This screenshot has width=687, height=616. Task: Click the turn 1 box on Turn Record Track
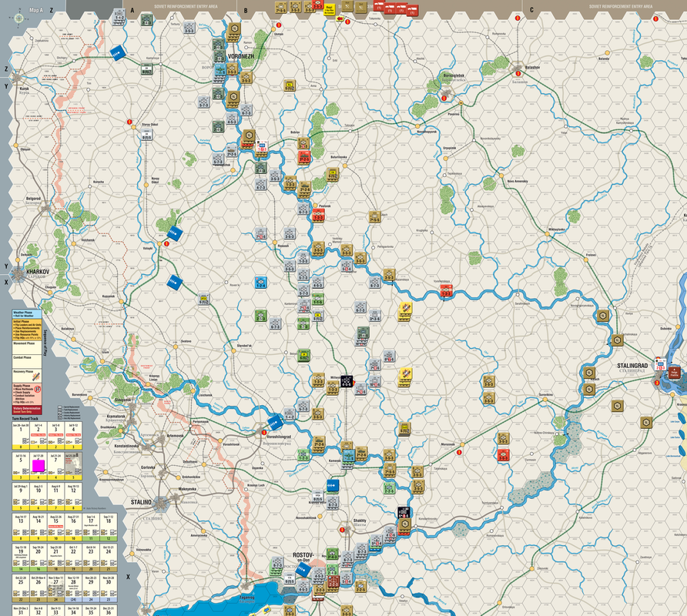[21, 436]
